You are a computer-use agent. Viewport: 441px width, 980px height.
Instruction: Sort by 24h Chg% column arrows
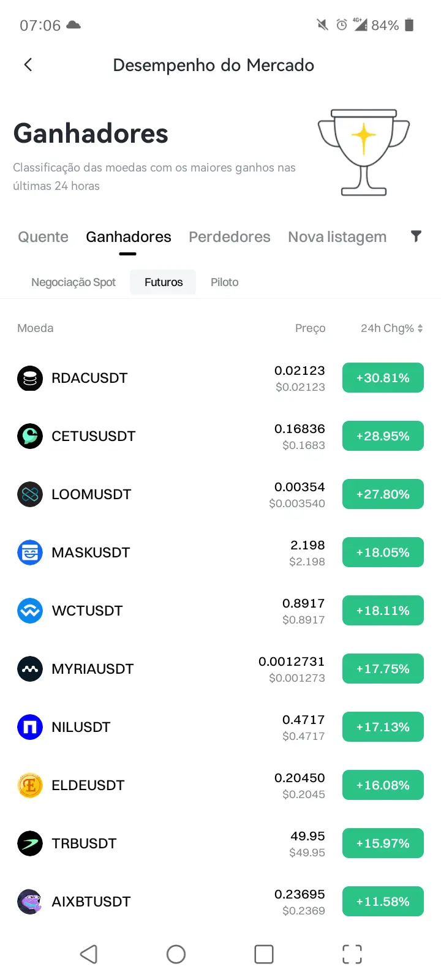coord(420,328)
